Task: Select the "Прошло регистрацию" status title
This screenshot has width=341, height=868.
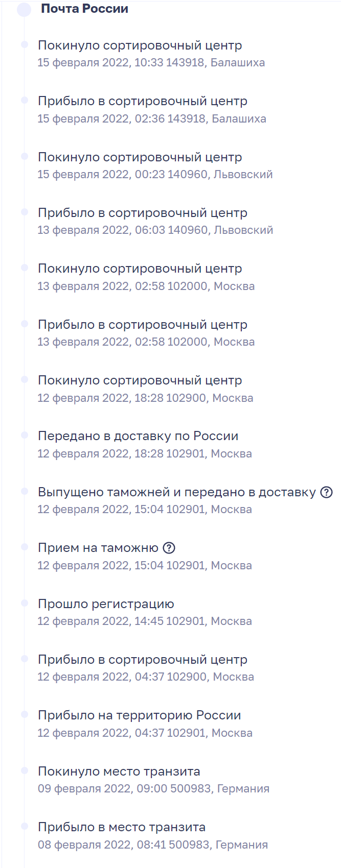Action: pos(106,604)
